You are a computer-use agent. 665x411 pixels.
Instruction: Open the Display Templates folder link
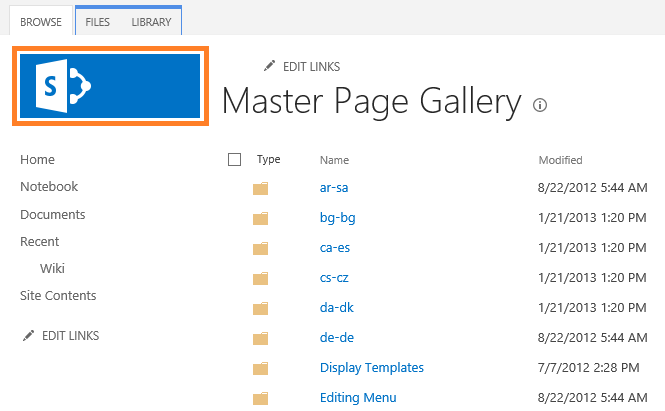[x=371, y=368]
